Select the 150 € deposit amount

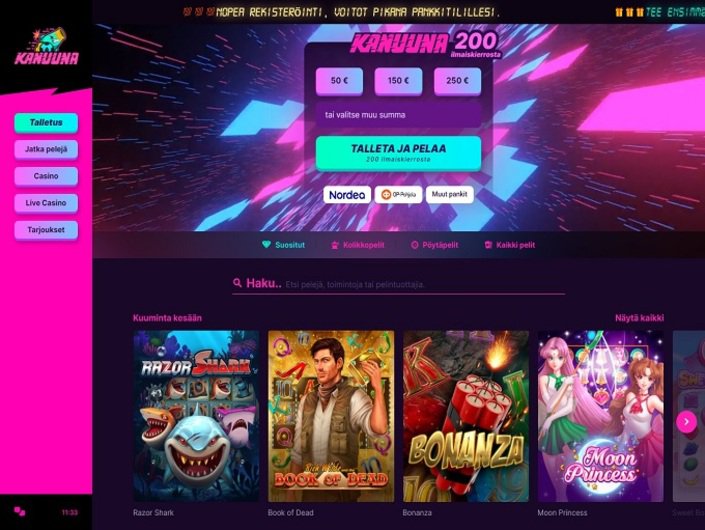(x=398, y=81)
